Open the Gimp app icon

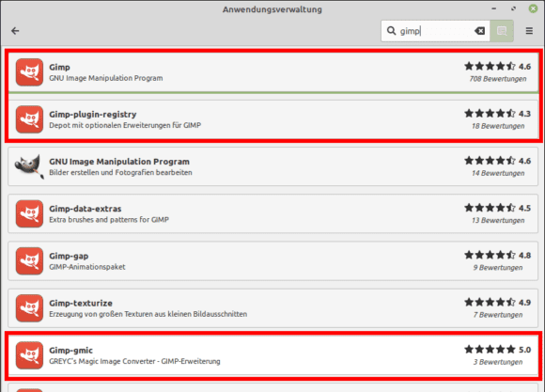pos(29,72)
